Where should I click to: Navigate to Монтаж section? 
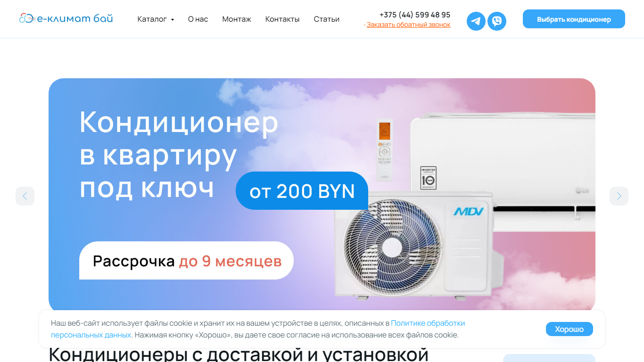[237, 19]
